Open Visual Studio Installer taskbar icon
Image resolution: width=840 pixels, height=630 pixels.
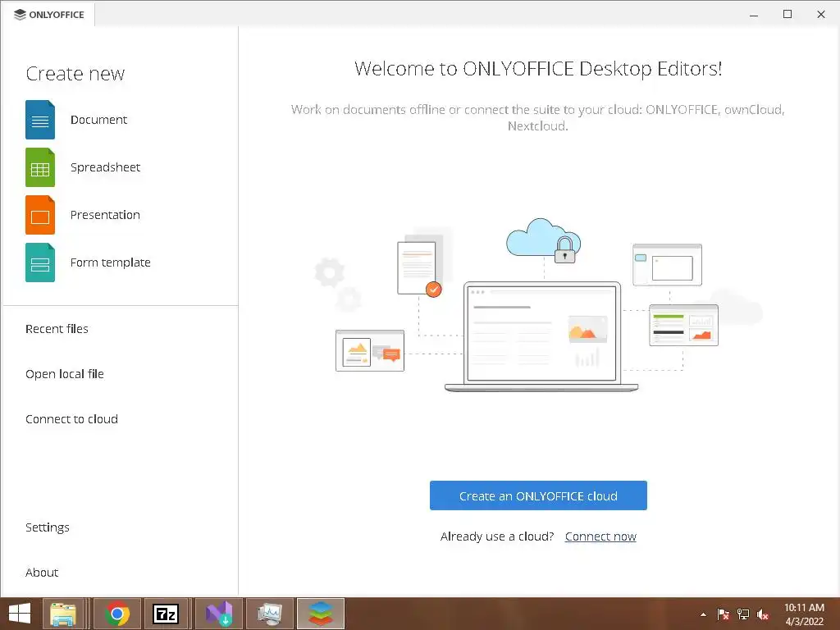coord(219,614)
